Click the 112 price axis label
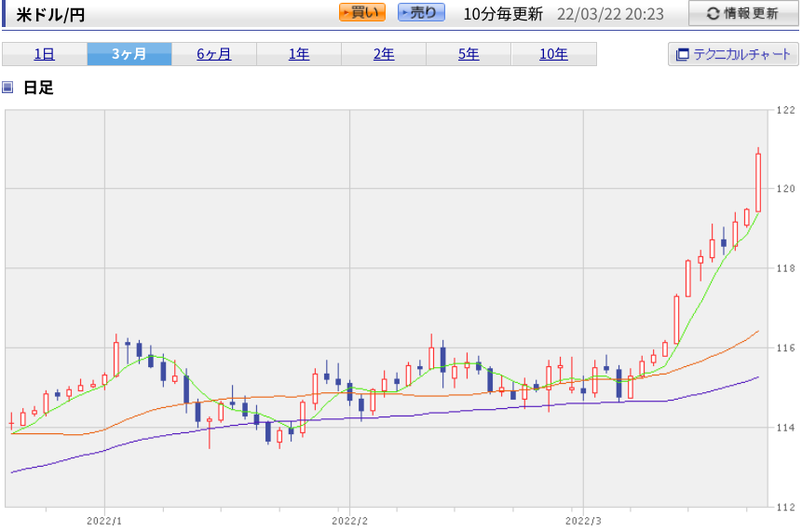The width and height of the screenshot is (802, 532). (785, 508)
